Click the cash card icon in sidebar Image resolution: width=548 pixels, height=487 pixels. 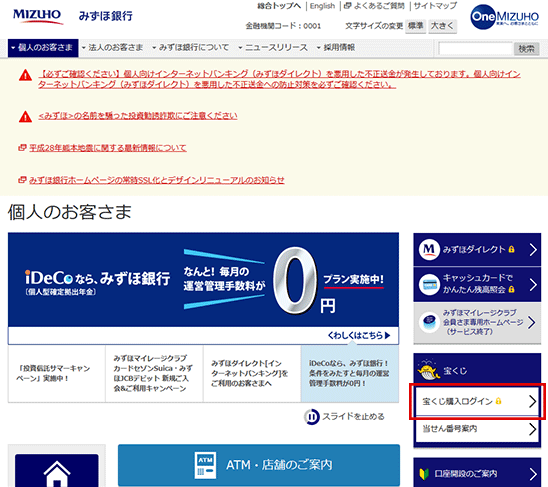tap(429, 284)
